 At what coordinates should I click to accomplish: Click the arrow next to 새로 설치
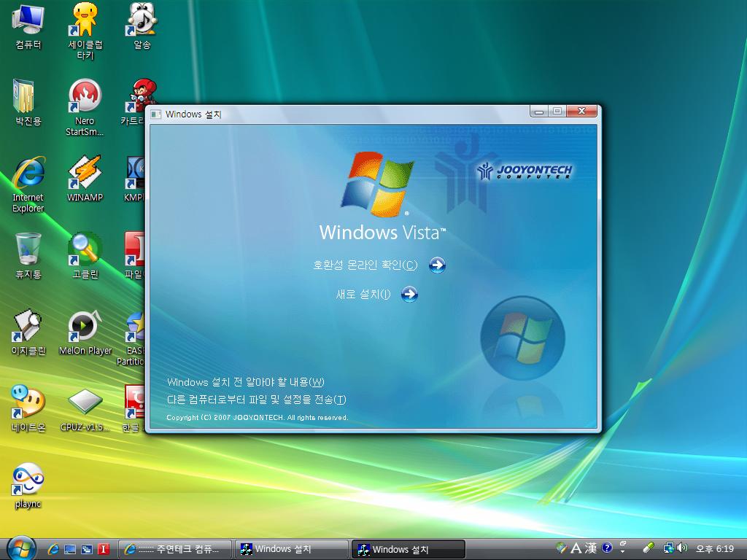[409, 295]
